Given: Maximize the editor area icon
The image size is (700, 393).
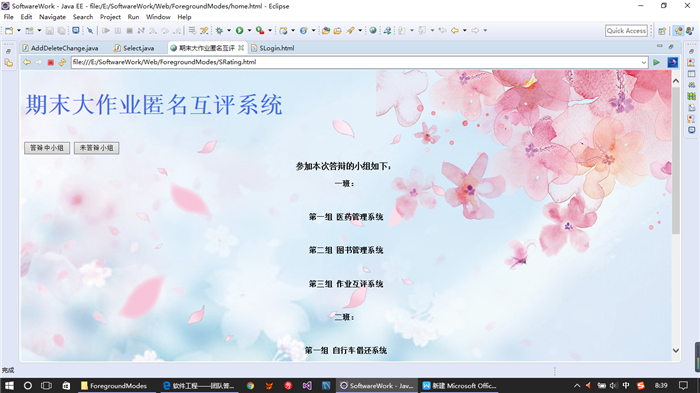Looking at the screenshot, I should 671,46.
